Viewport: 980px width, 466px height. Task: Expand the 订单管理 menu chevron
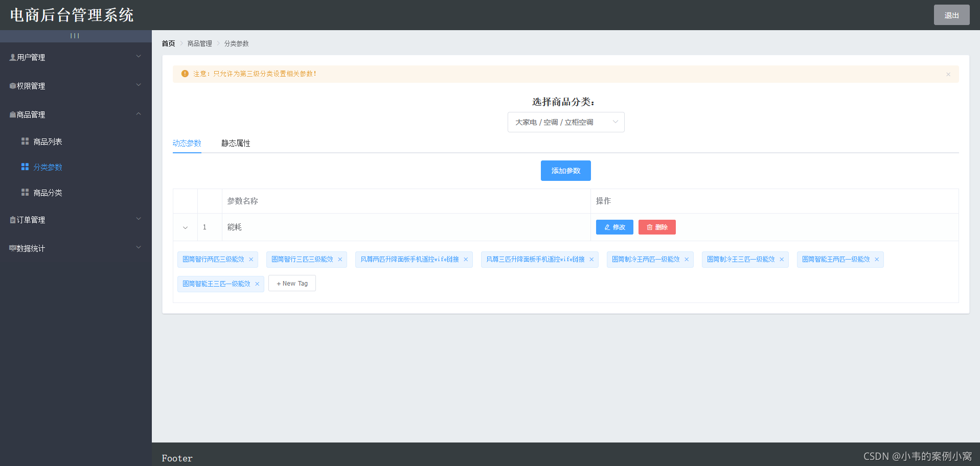(x=139, y=219)
